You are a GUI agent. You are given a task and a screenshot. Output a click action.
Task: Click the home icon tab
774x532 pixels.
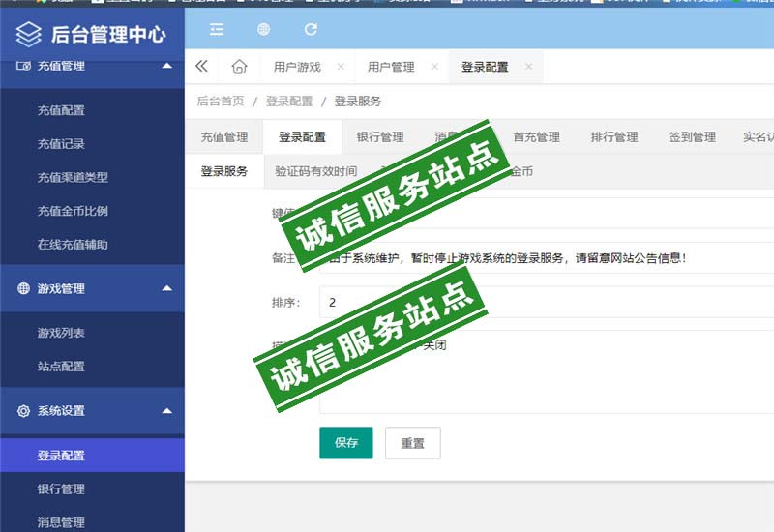pyautogui.click(x=239, y=67)
